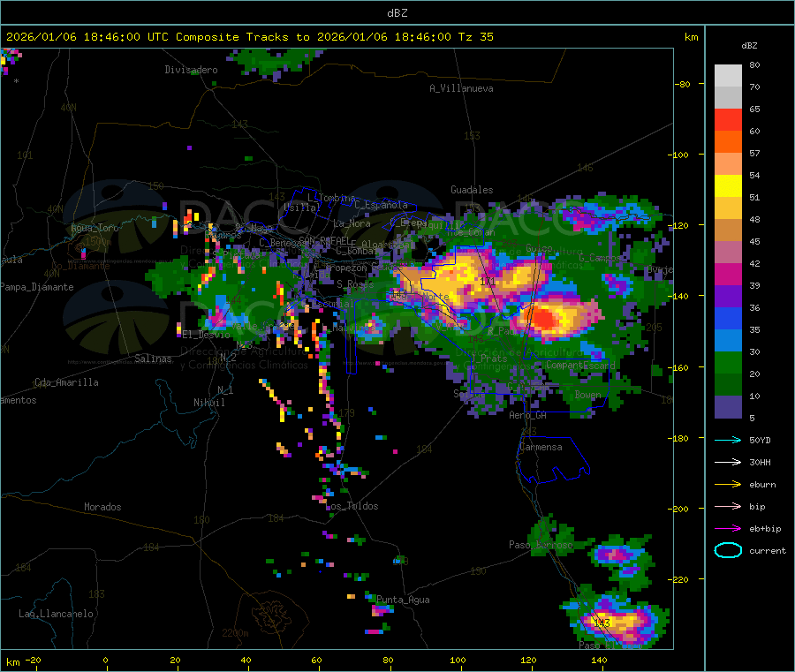
Task: Click the Divisadero map label
Action: tap(191, 70)
